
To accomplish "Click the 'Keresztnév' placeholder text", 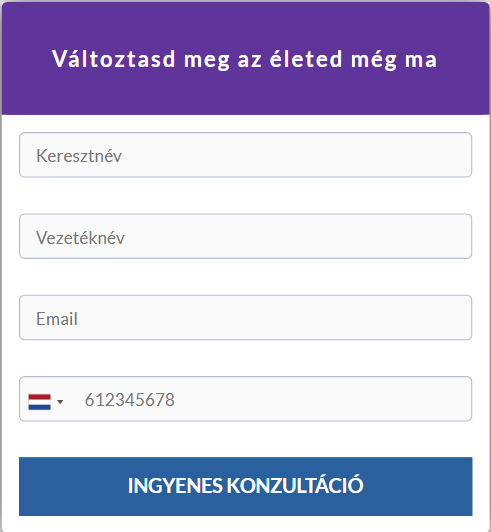I will pyautogui.click(x=79, y=156).
